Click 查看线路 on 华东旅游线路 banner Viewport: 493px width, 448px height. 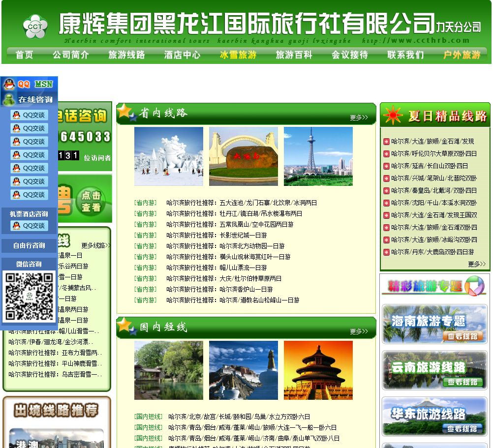pyautogui.click(x=462, y=429)
